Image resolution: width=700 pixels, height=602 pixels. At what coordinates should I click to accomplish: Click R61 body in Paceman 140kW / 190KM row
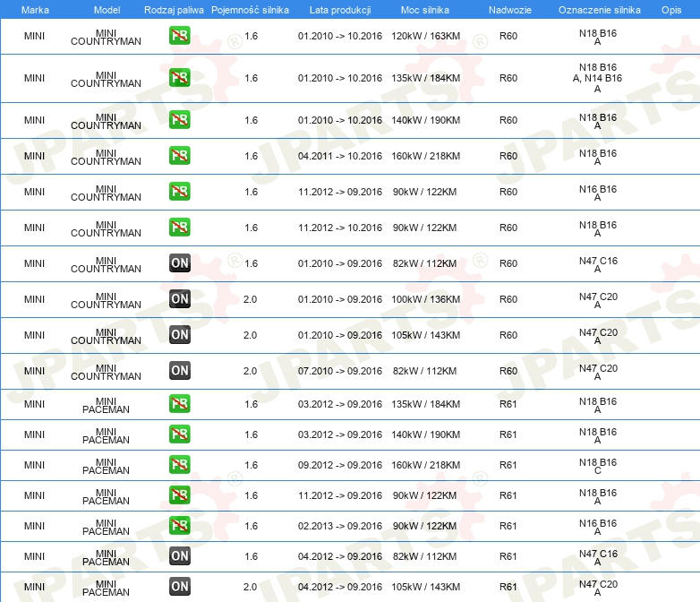click(508, 434)
